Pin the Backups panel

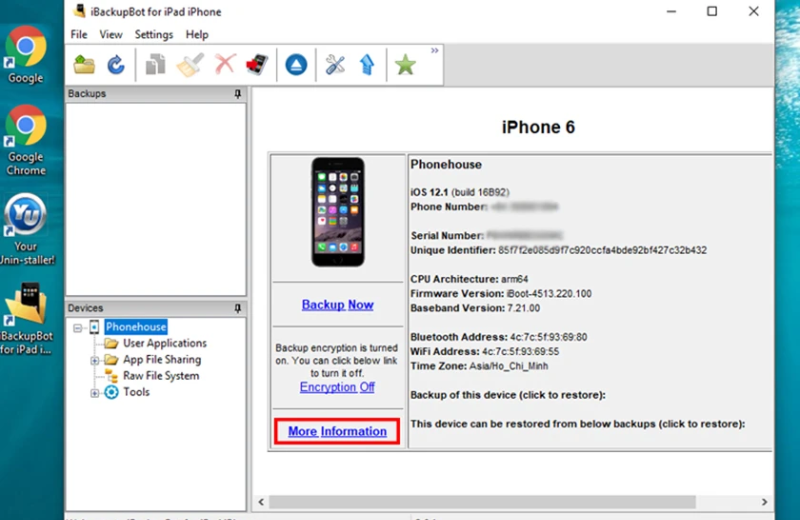[x=238, y=94]
